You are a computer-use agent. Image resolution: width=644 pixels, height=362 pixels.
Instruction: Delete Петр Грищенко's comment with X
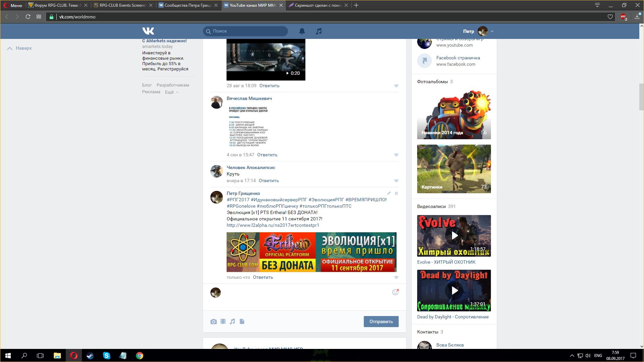396,193
